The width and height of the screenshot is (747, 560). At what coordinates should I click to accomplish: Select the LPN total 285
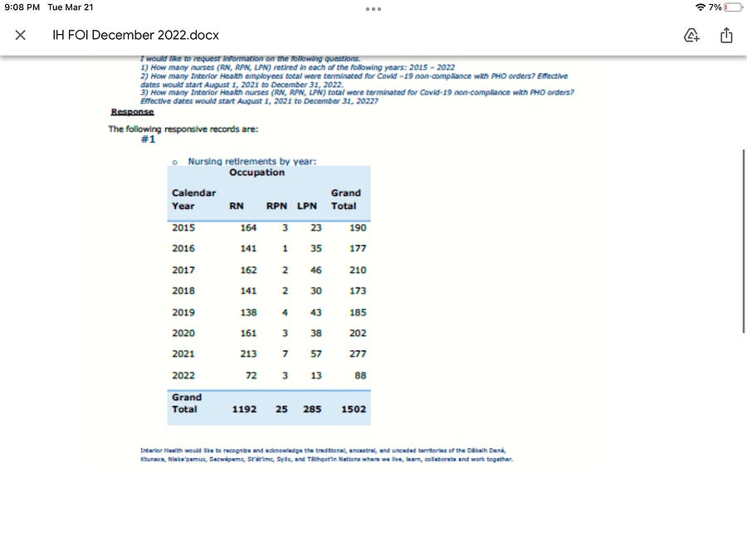coord(312,409)
